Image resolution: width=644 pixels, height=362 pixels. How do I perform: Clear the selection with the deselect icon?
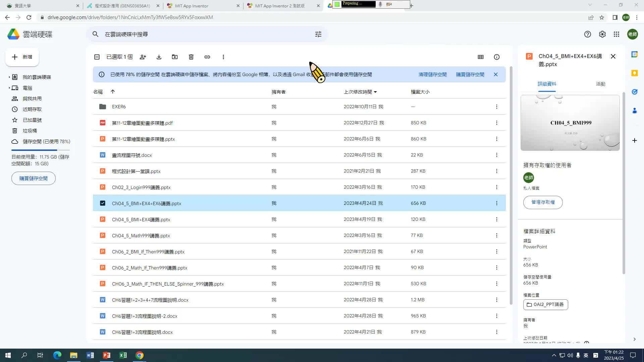click(x=97, y=57)
